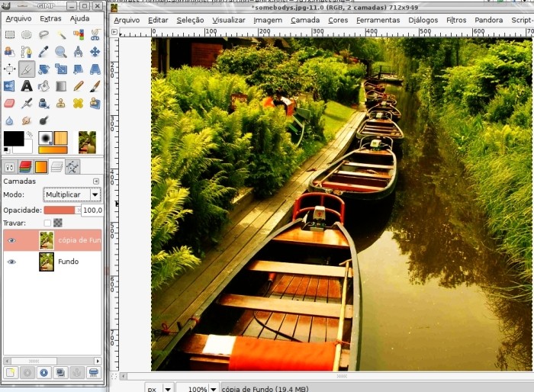Select the Flip tool
Image resolution: width=534 pixels, height=392 pixels.
[x=9, y=86]
